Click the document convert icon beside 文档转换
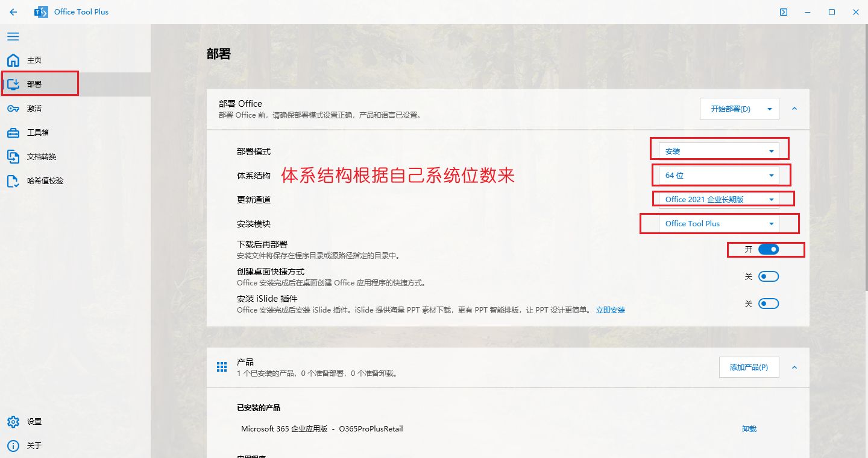 [x=13, y=157]
